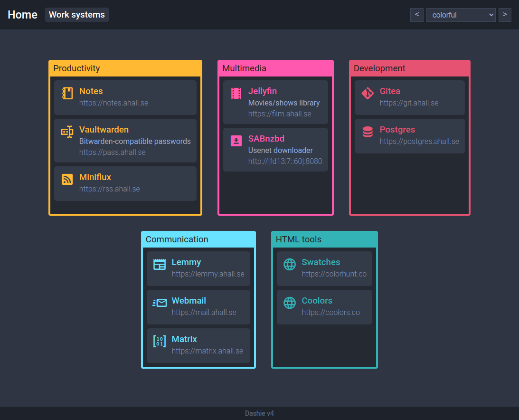The height and width of the screenshot is (420, 519).
Task: Click the Matrix binary brackets icon
Action: tap(160, 341)
